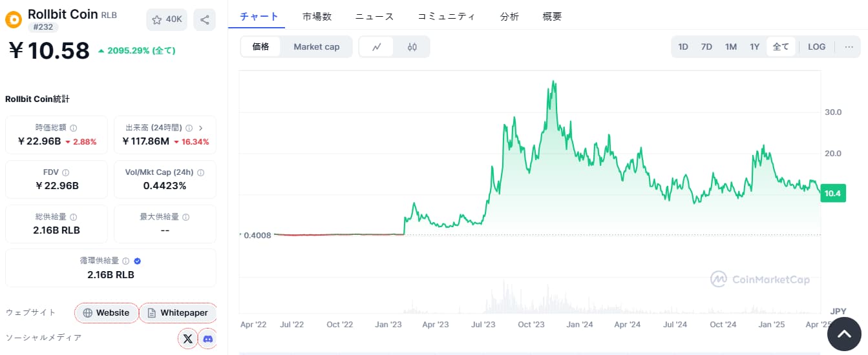Open the Rollbit Website link
This screenshot has width=868, height=355.
click(107, 313)
